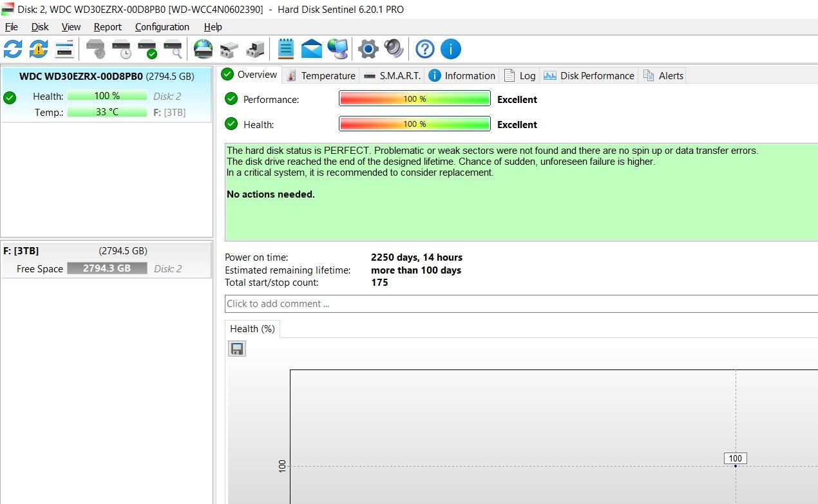The height and width of the screenshot is (504, 818).
Task: Switch to the Information tab
Action: 462,75
